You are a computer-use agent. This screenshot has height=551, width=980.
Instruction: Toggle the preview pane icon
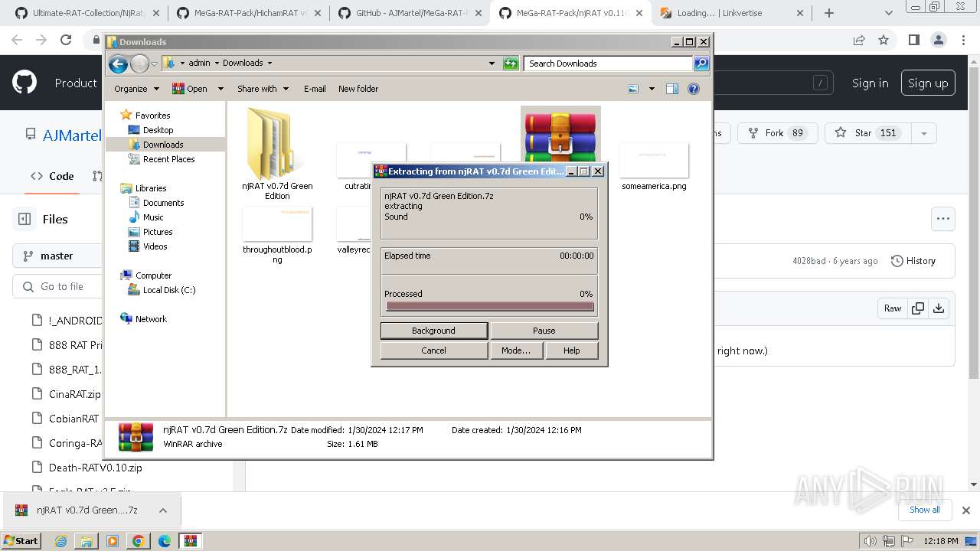(x=672, y=89)
